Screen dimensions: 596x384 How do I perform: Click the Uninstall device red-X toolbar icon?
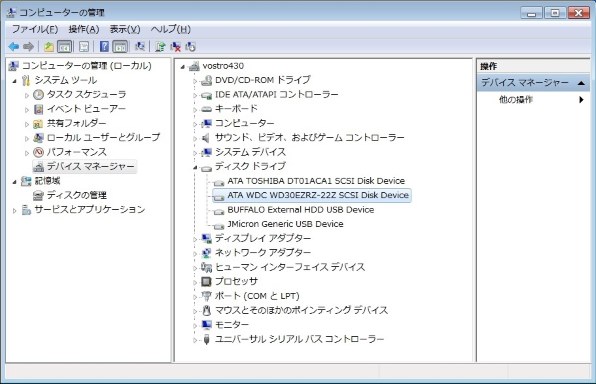pyautogui.click(x=175, y=47)
